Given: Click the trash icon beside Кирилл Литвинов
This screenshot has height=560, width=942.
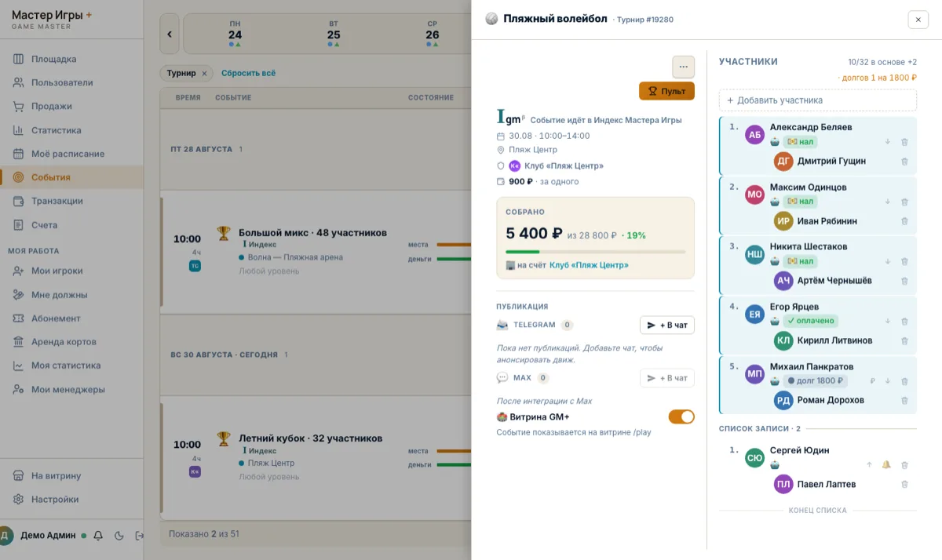Looking at the screenshot, I should click(904, 340).
